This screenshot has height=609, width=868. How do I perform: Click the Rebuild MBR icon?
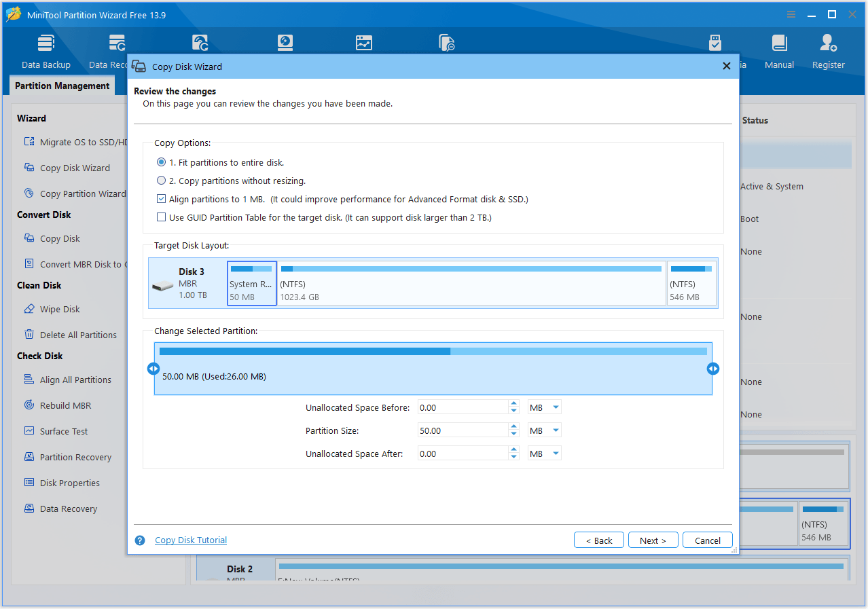click(29, 405)
